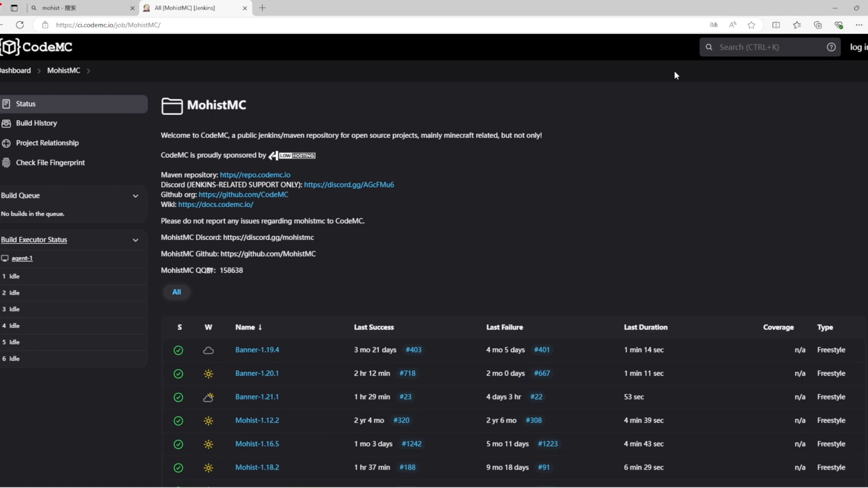Image resolution: width=868 pixels, height=488 pixels.
Task: Click the CodeMC logo in the header
Action: pyautogui.click(x=36, y=47)
